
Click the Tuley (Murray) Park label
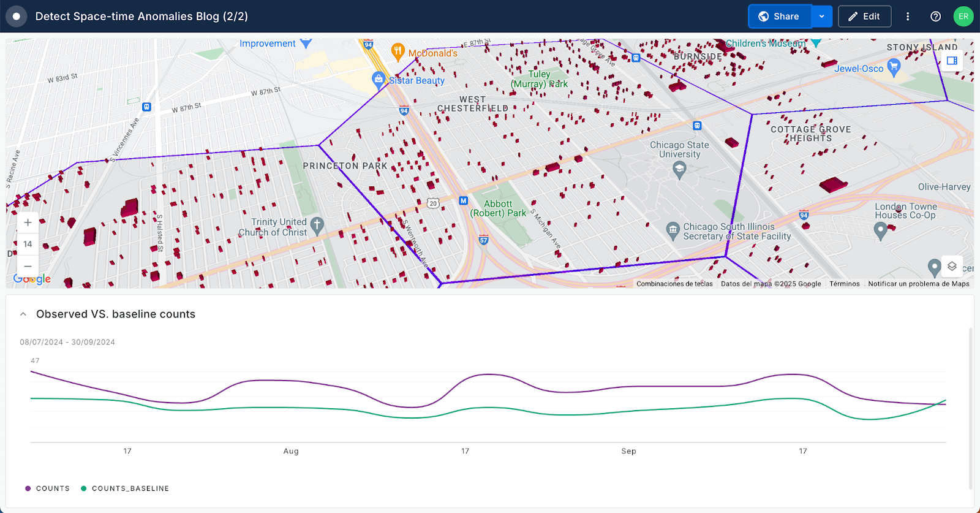pos(539,79)
